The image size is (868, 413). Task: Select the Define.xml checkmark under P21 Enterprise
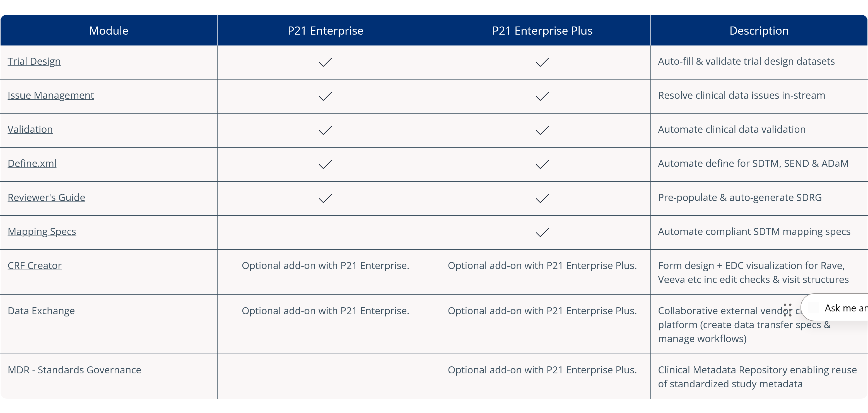pos(325,164)
